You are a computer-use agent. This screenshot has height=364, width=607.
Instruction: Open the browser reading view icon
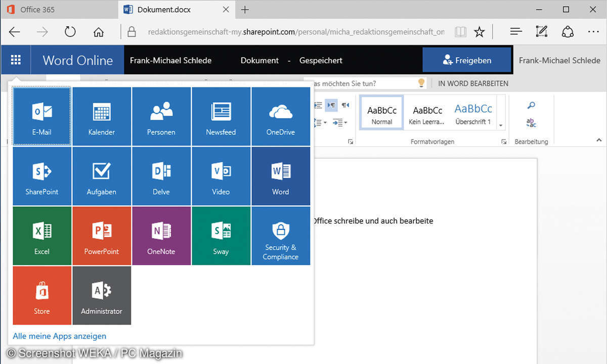click(460, 32)
